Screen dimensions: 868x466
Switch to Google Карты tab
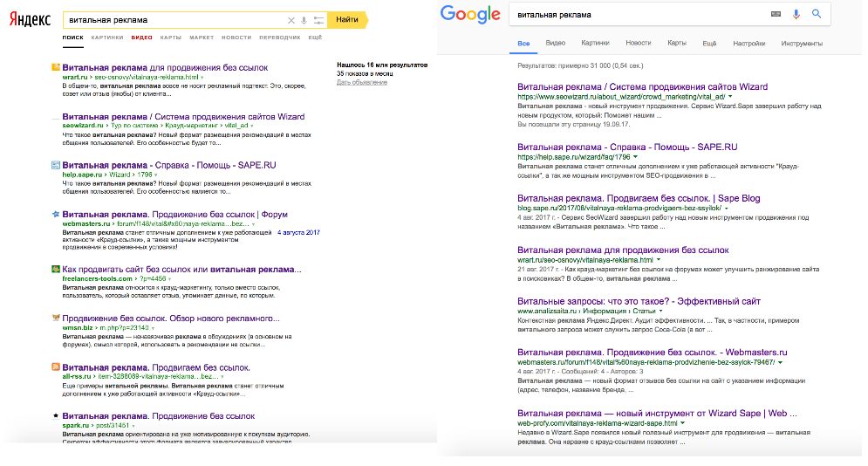pyautogui.click(x=676, y=43)
